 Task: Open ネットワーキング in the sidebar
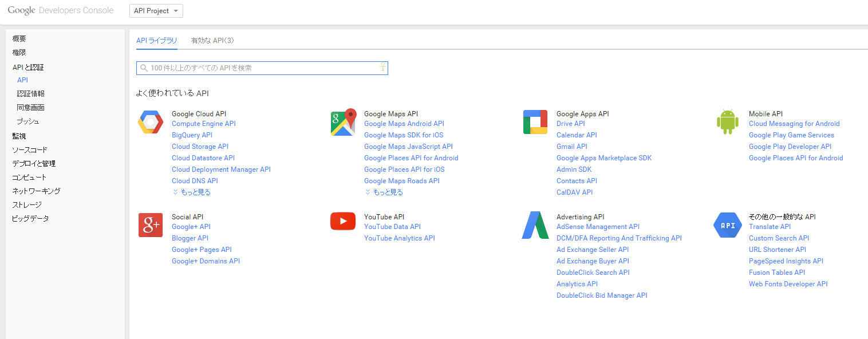[x=36, y=191]
